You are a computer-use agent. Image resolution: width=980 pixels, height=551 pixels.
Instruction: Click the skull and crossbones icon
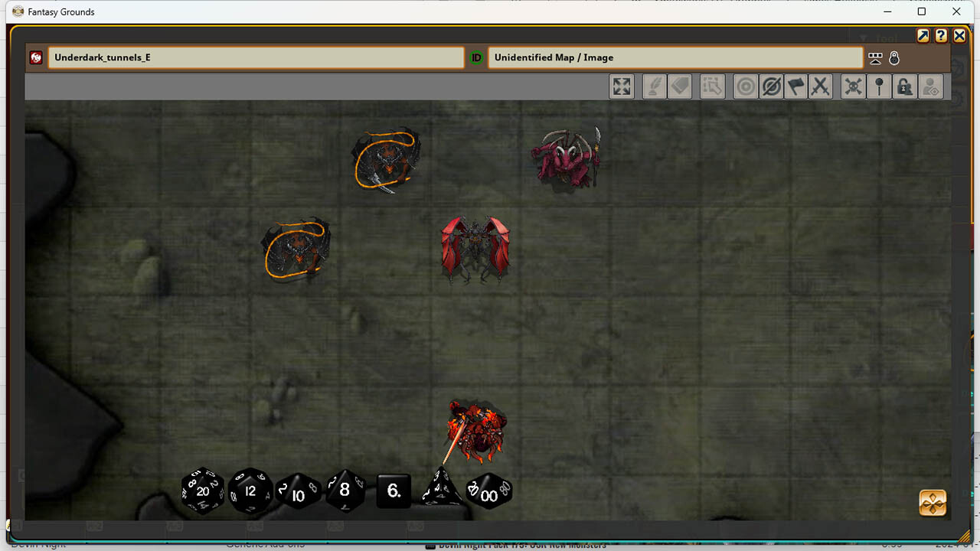(853, 86)
